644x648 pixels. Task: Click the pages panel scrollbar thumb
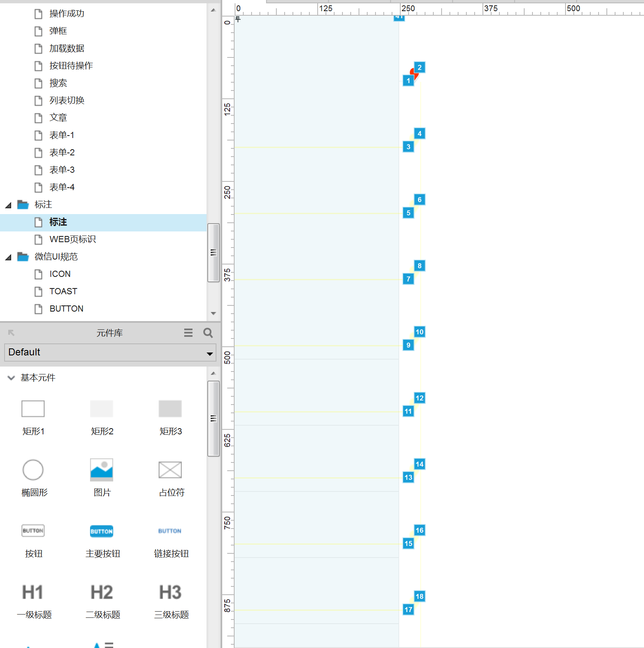(214, 253)
